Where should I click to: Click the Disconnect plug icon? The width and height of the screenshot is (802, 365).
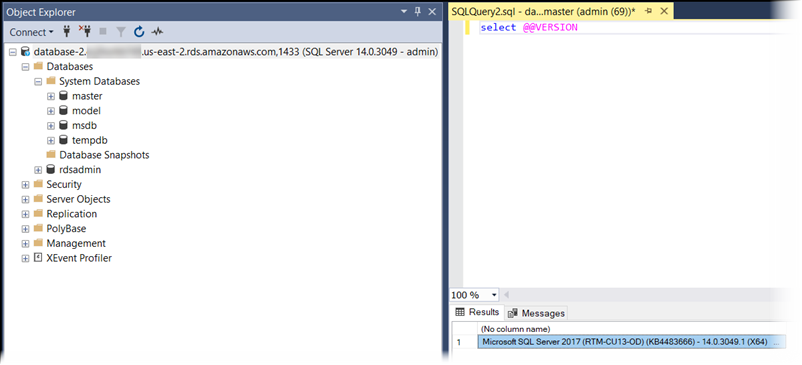coord(84,32)
